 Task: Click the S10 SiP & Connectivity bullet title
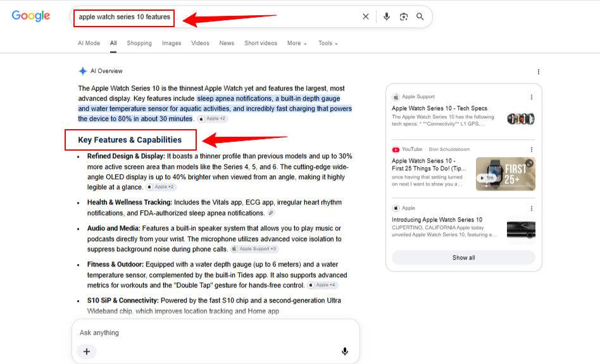pos(123,301)
